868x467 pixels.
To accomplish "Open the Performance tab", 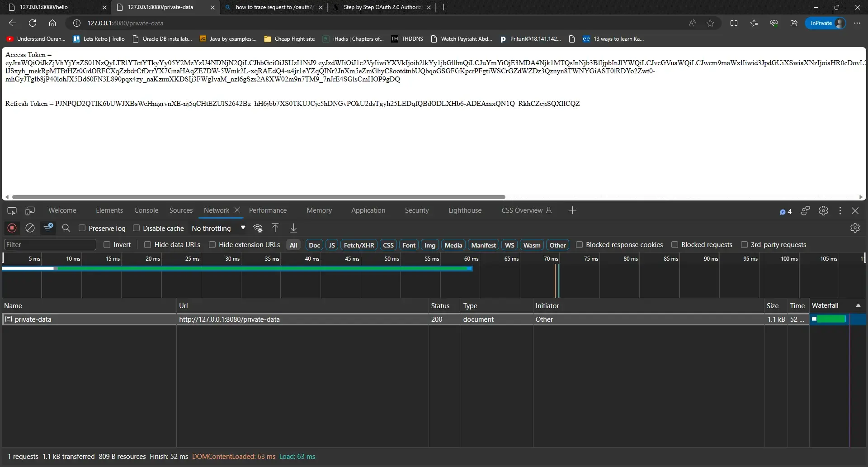I will [268, 210].
